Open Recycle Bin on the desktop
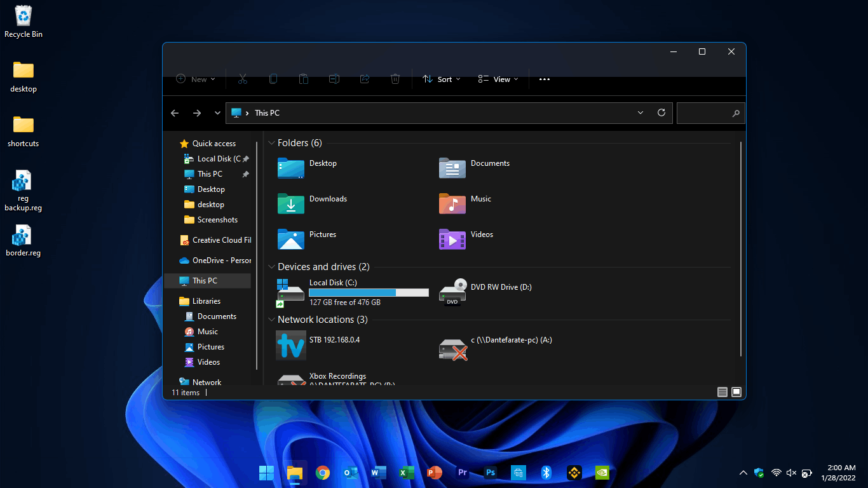 [x=24, y=22]
